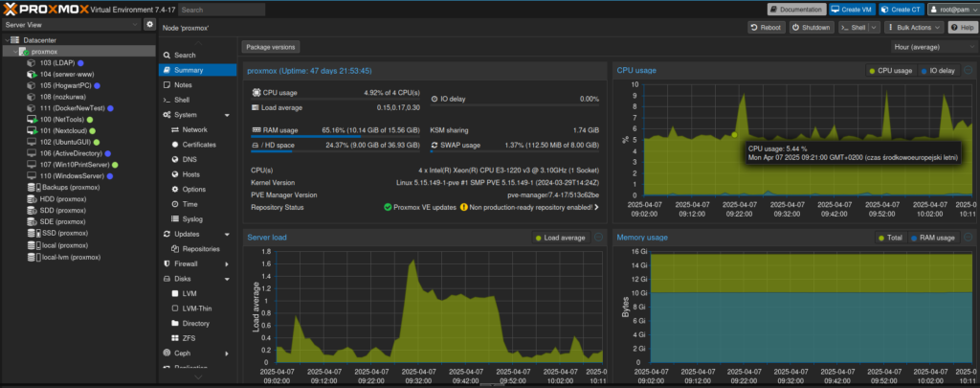The width and height of the screenshot is (980, 388).
Task: Click the Search magnifier icon in node menu
Action: pyautogui.click(x=167, y=55)
